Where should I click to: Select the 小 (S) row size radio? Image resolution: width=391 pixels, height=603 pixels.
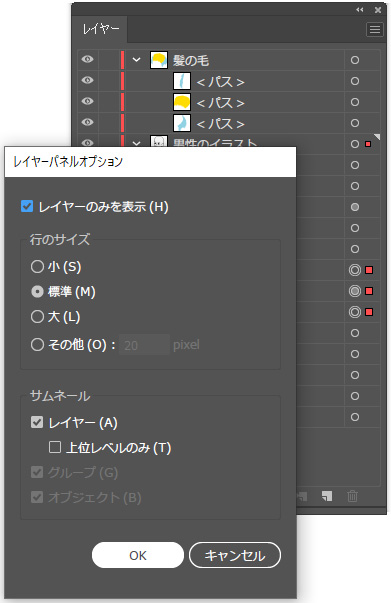(x=37, y=267)
